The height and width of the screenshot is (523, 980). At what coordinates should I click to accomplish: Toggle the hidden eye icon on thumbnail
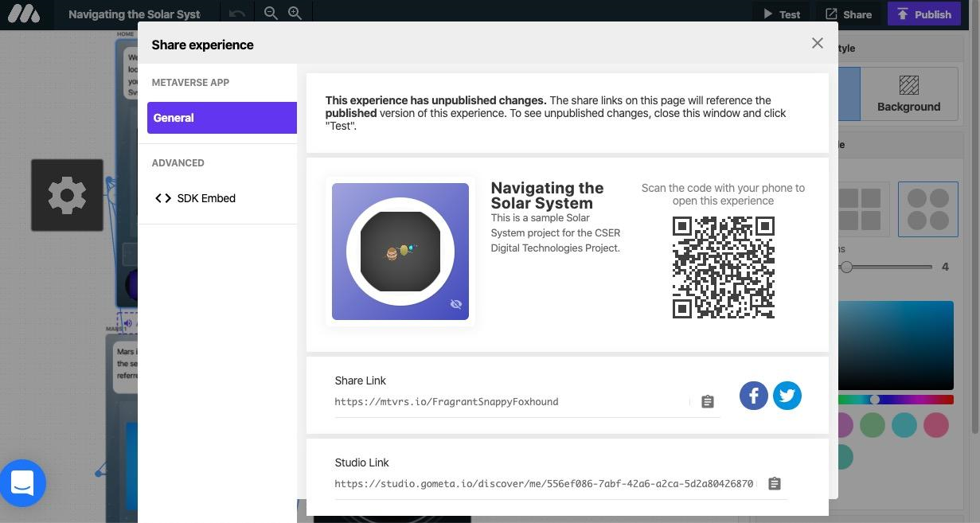456,304
